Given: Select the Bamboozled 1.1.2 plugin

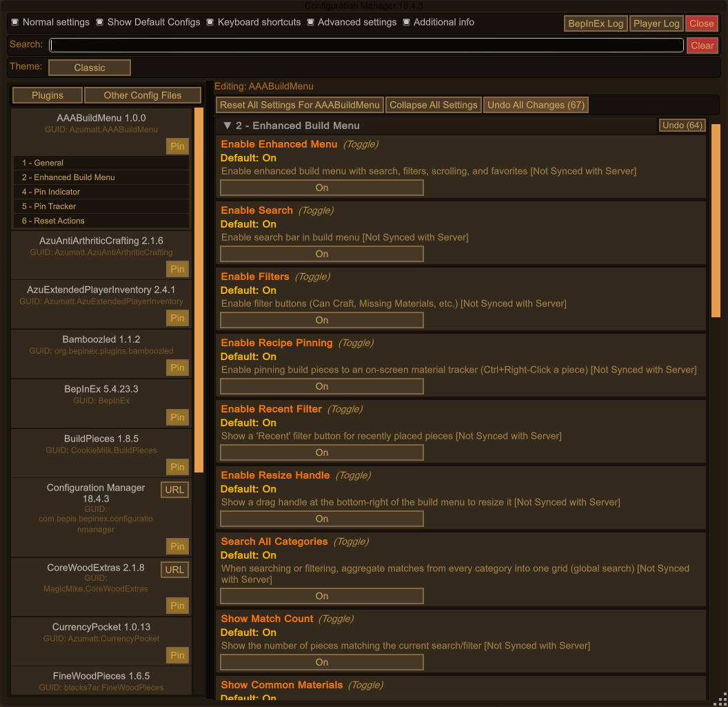Looking at the screenshot, I should (101, 339).
